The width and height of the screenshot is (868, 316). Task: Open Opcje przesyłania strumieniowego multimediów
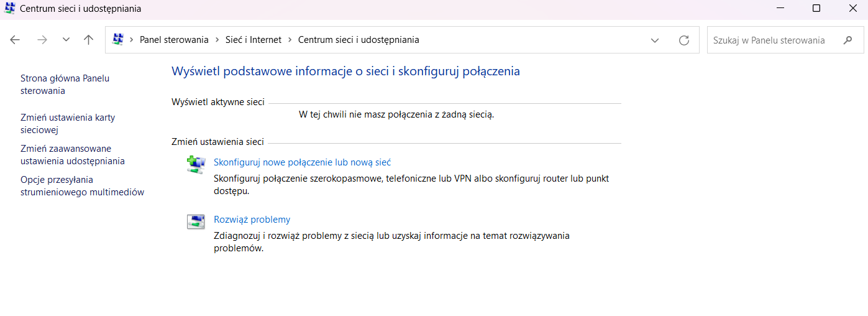[82, 186]
